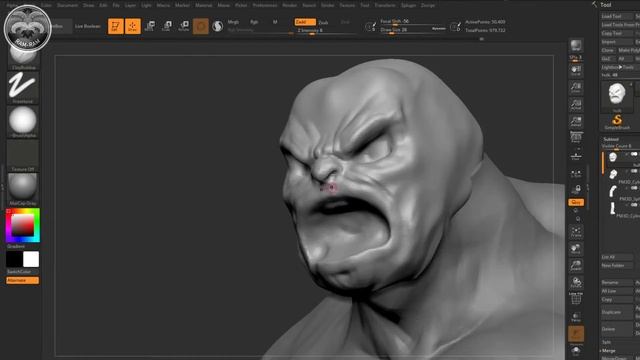The image size is (640, 360).
Task: Click the Move view icon in right shelf
Action: click(x=576, y=249)
